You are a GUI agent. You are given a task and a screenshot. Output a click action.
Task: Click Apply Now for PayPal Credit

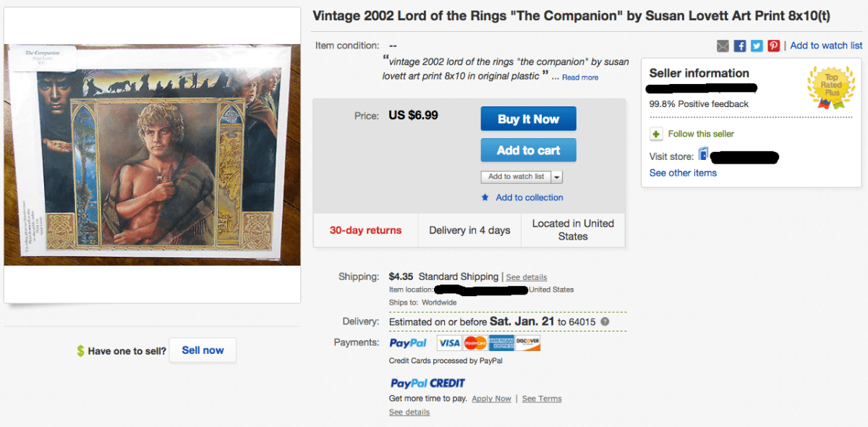coord(491,399)
